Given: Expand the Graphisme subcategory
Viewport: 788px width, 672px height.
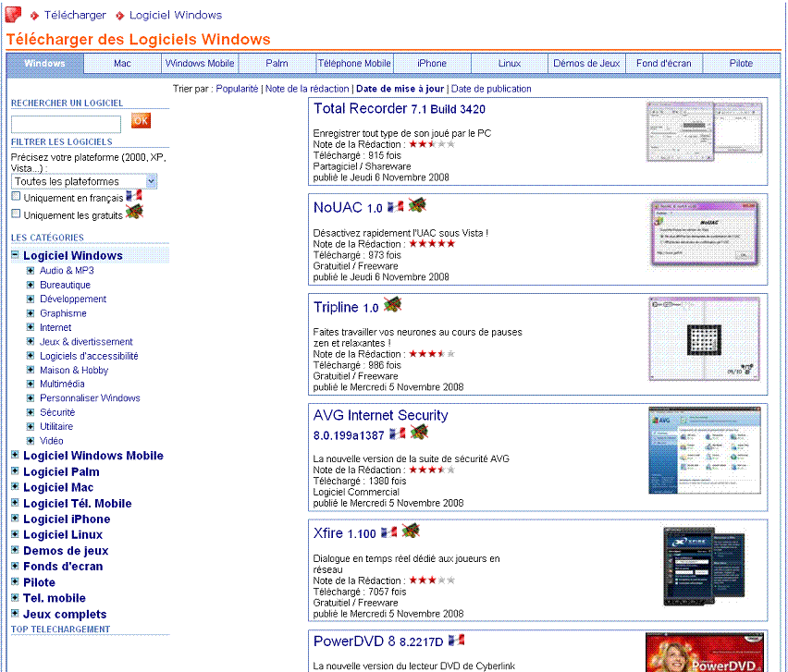Looking at the screenshot, I should pos(31,313).
